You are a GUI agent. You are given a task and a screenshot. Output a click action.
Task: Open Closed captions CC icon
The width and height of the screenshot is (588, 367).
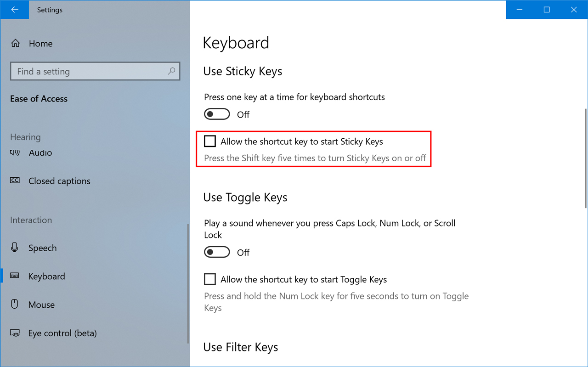15,181
